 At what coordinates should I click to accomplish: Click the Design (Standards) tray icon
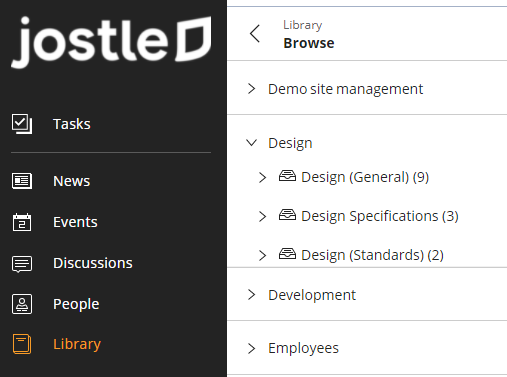tap(287, 254)
